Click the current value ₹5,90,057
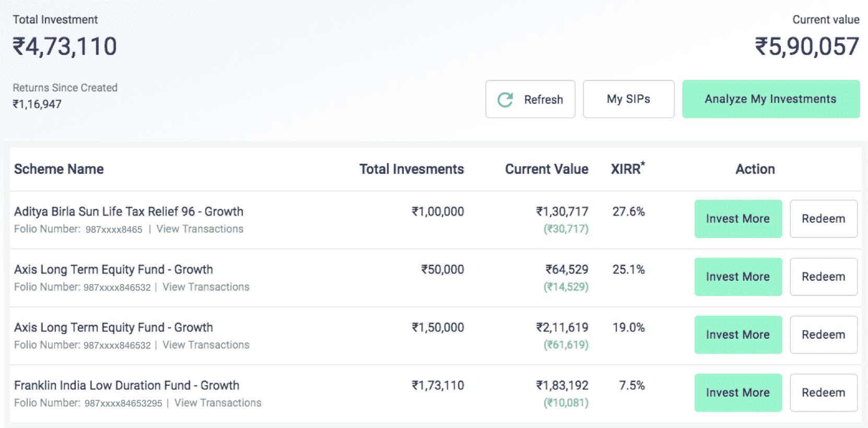Image resolution: width=868 pixels, height=428 pixels. pyautogui.click(x=807, y=46)
